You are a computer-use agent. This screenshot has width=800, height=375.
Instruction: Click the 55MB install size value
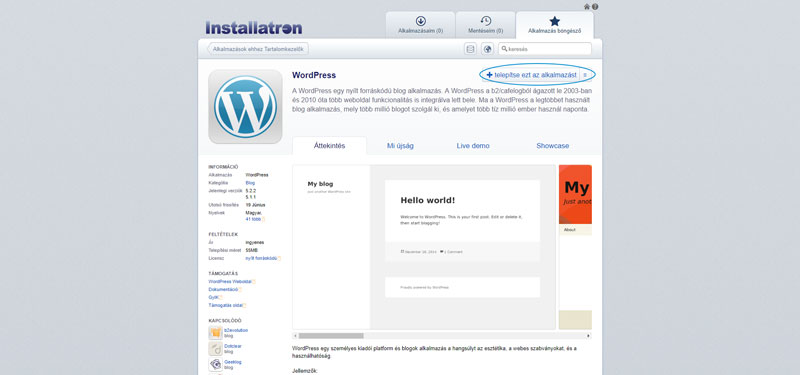click(x=252, y=251)
